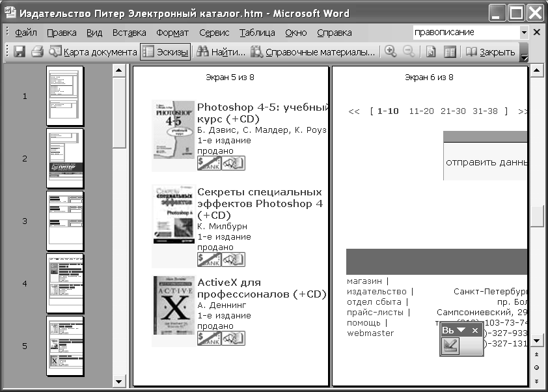The width and height of the screenshot is (548, 392).
Task: Select page thumbnail 4
Action: click(x=65, y=284)
